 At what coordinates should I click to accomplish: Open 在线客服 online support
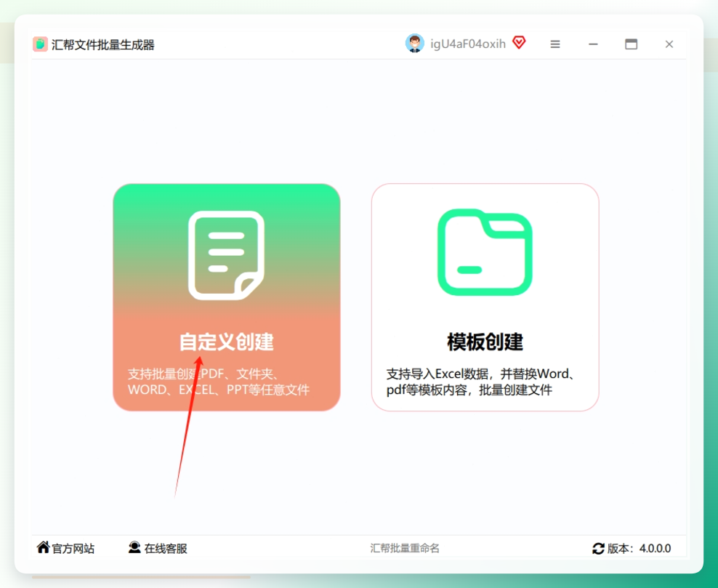pos(166,549)
